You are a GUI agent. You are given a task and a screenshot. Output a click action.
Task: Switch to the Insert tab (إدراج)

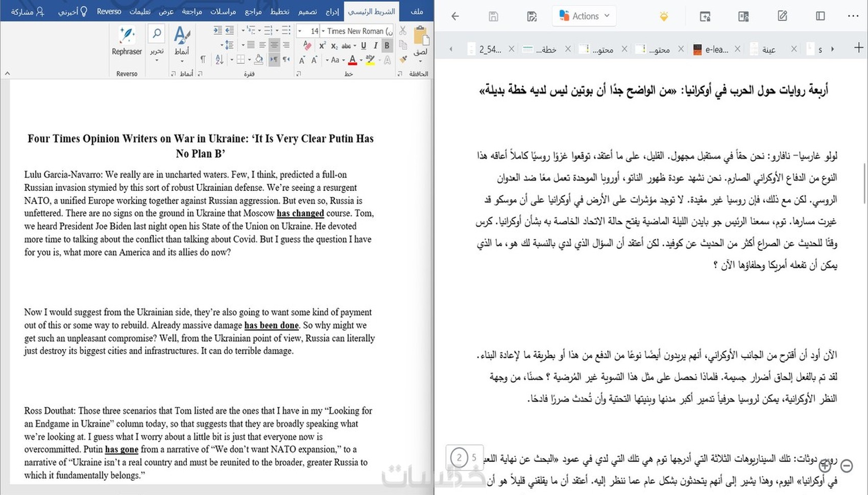(x=332, y=11)
